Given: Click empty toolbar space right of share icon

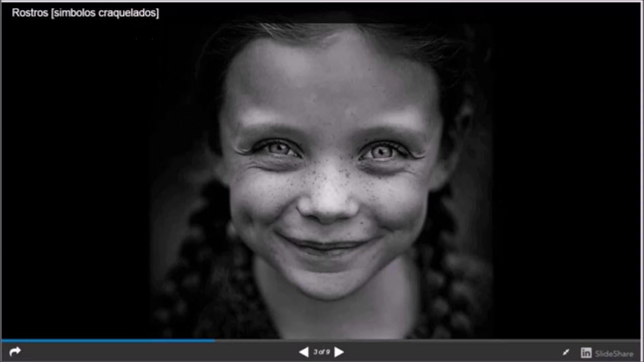Looking at the screenshot, I should 151,352.
